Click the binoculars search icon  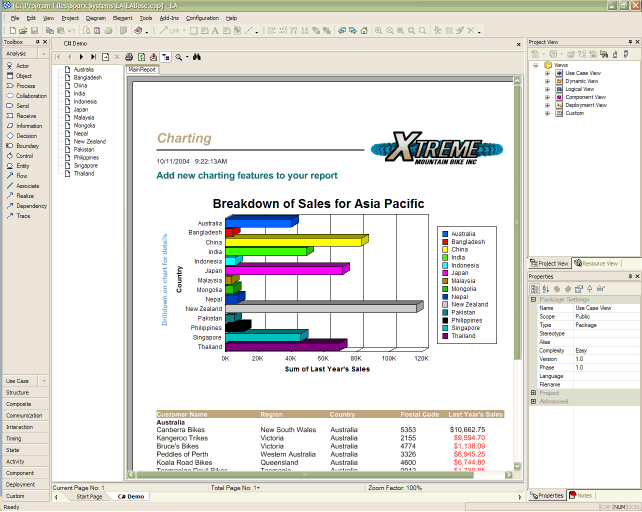198,57
